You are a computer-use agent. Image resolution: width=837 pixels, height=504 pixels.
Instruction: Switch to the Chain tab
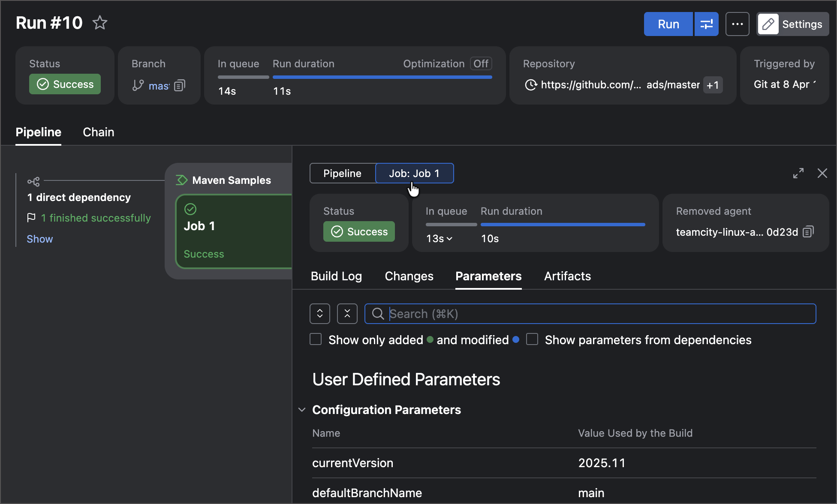coord(99,132)
